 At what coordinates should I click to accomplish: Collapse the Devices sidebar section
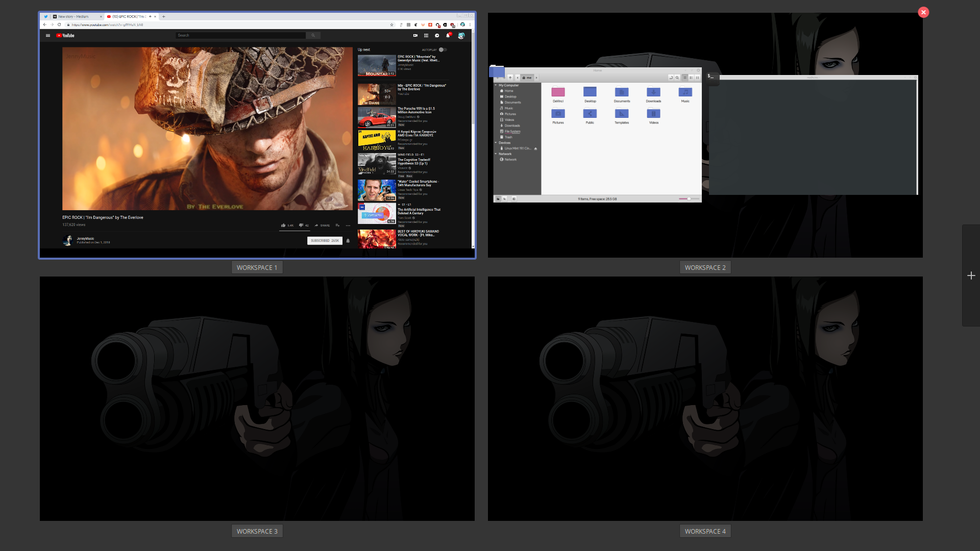click(x=496, y=143)
